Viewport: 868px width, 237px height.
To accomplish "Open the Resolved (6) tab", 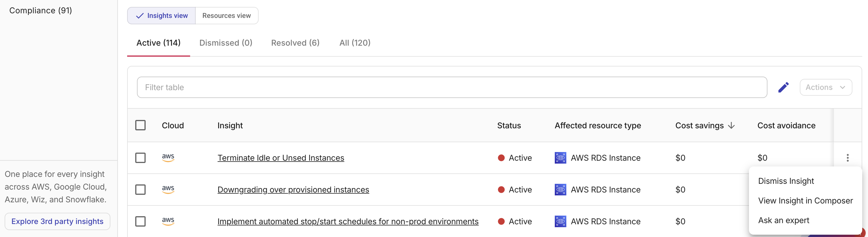I will click(x=295, y=43).
